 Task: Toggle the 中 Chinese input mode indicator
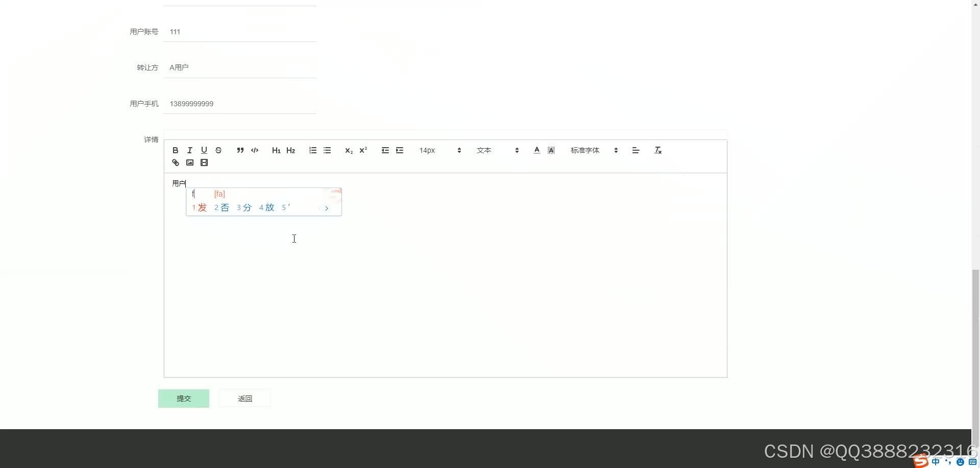(936, 462)
